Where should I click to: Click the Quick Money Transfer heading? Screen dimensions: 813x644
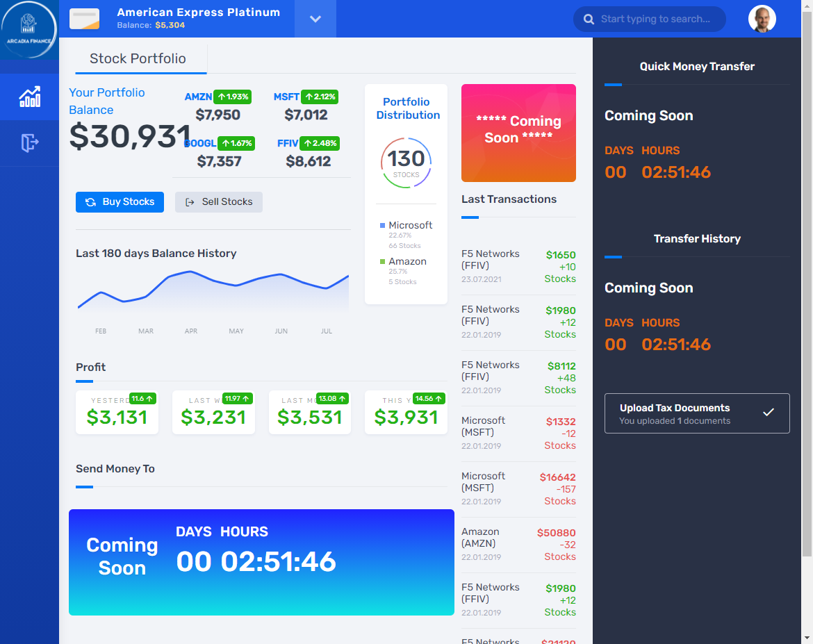point(697,67)
